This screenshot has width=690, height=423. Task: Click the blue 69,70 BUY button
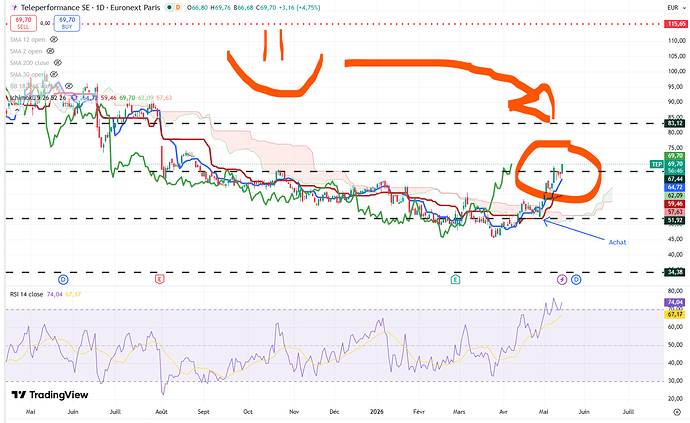coord(67,23)
